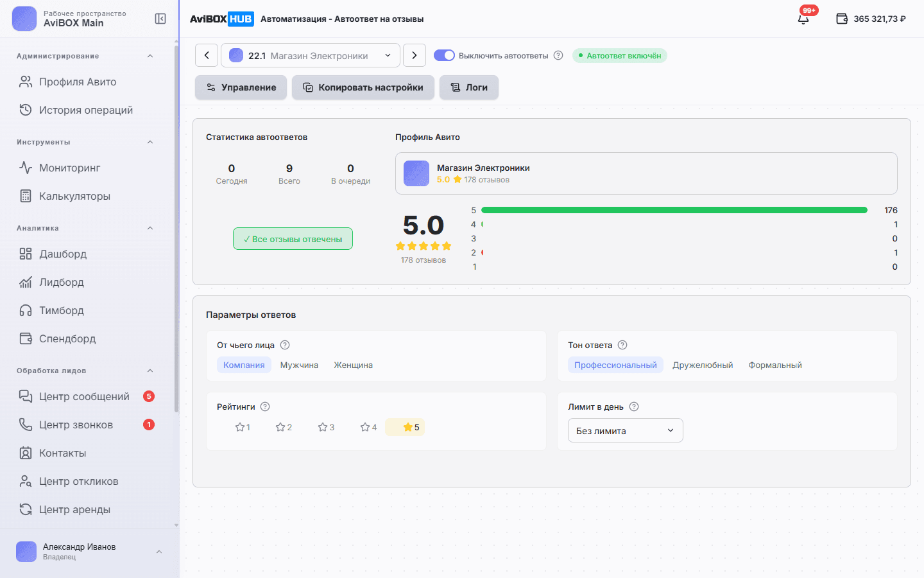Open Тимборд headset icon
The width and height of the screenshot is (924, 578).
point(26,310)
